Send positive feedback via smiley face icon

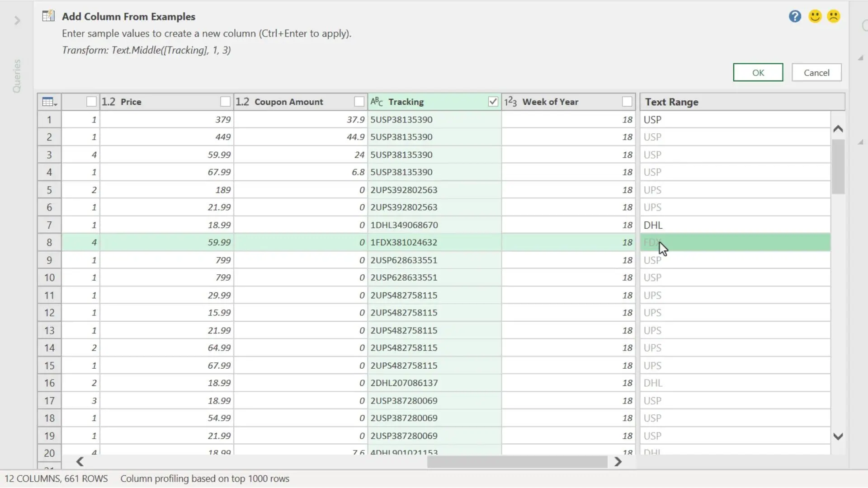(814, 16)
